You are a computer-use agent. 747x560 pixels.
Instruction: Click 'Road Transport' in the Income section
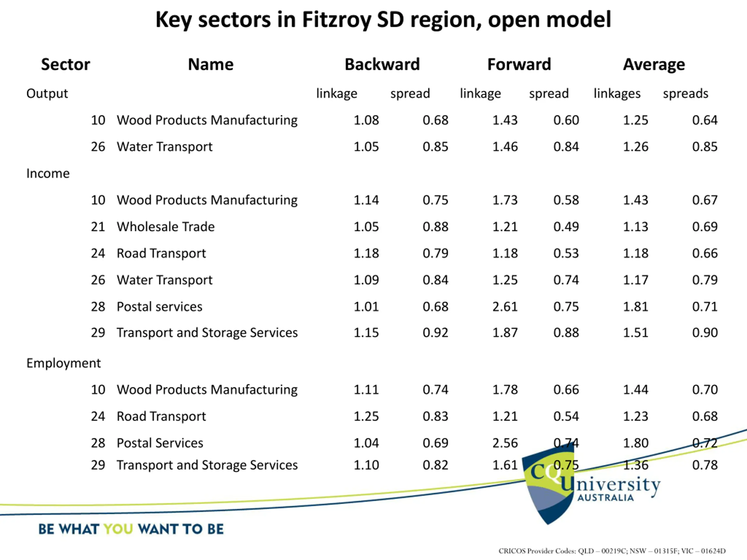(x=161, y=253)
